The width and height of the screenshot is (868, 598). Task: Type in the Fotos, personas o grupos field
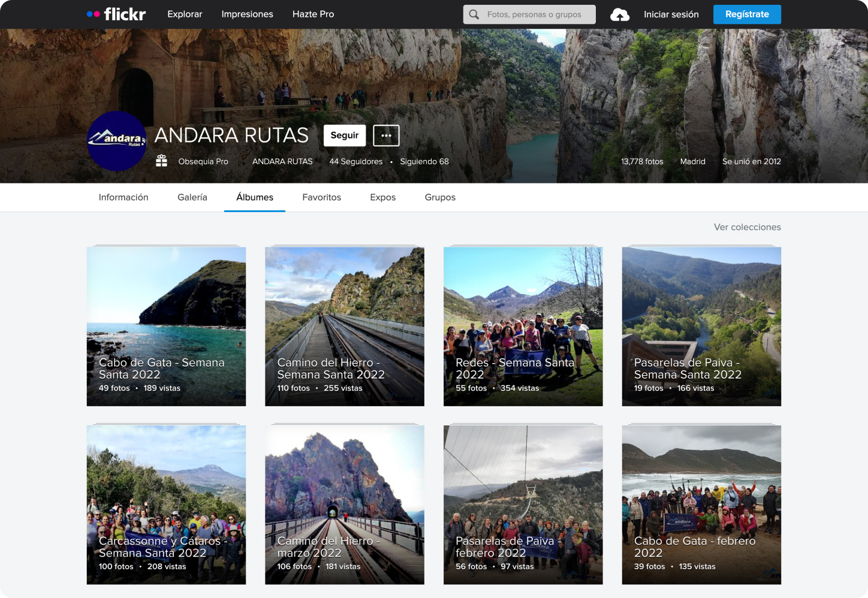click(x=537, y=14)
